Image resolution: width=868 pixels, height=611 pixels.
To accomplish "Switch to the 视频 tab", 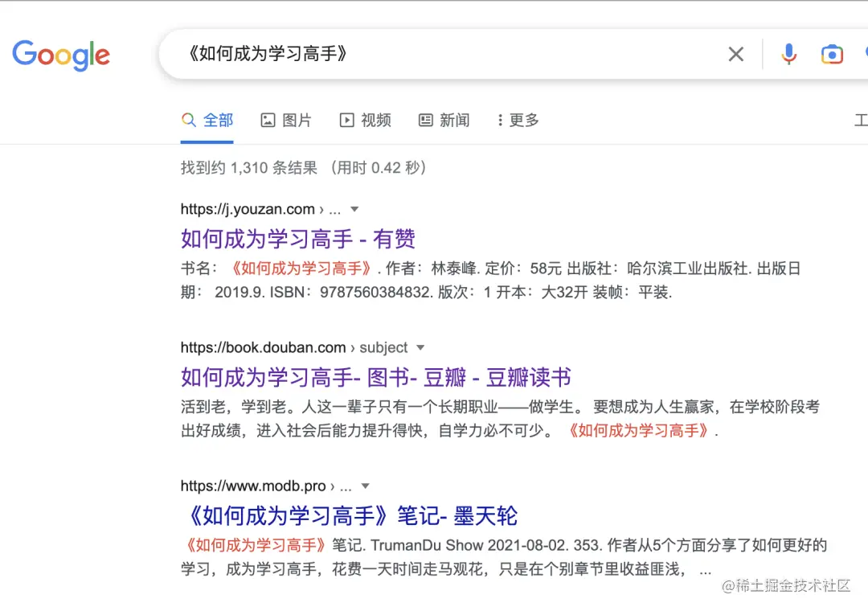I will coord(376,119).
